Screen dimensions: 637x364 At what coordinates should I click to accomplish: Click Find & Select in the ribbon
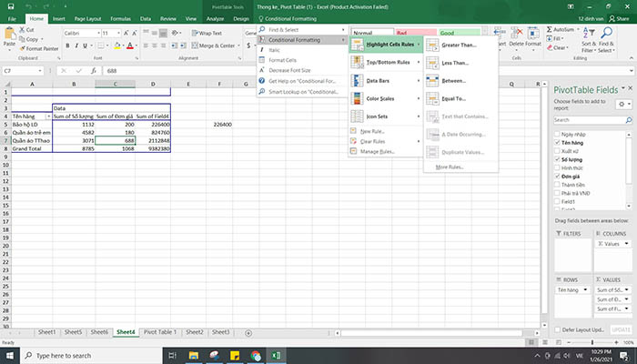pos(607,39)
